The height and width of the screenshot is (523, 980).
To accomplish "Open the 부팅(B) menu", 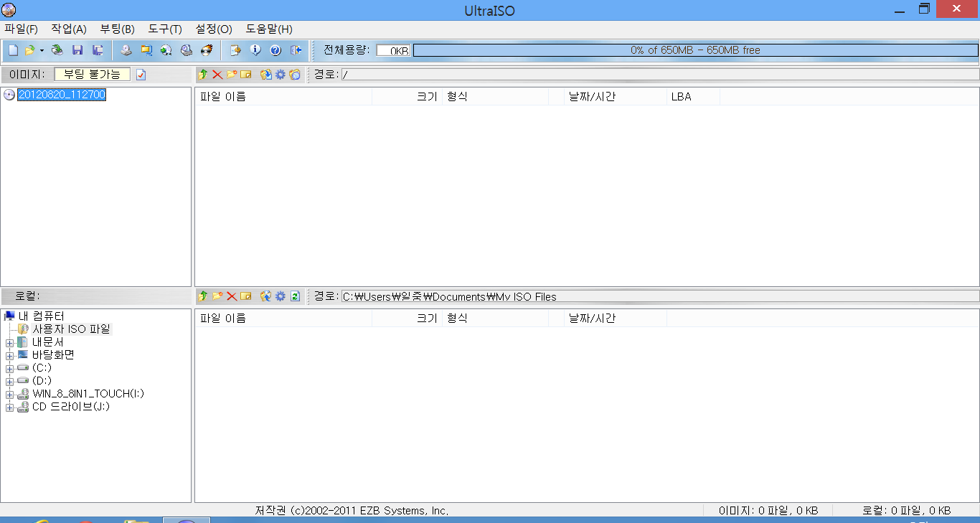I will point(117,29).
